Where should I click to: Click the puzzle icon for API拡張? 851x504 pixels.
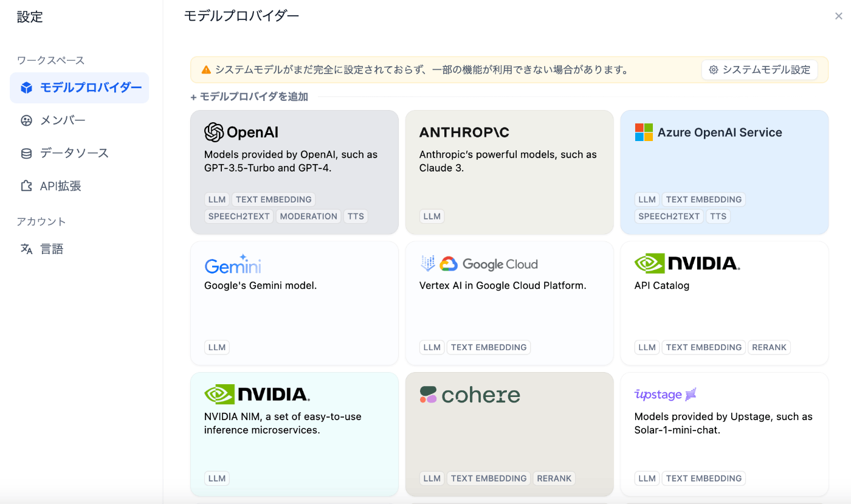(x=26, y=186)
